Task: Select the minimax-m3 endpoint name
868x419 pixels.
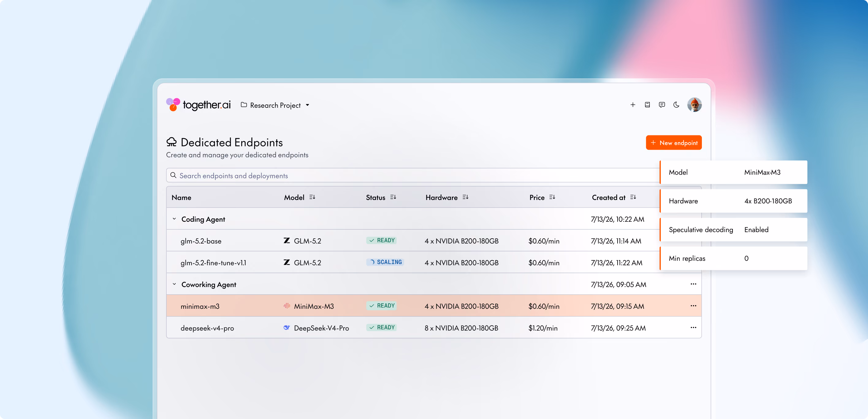Action: coord(200,306)
